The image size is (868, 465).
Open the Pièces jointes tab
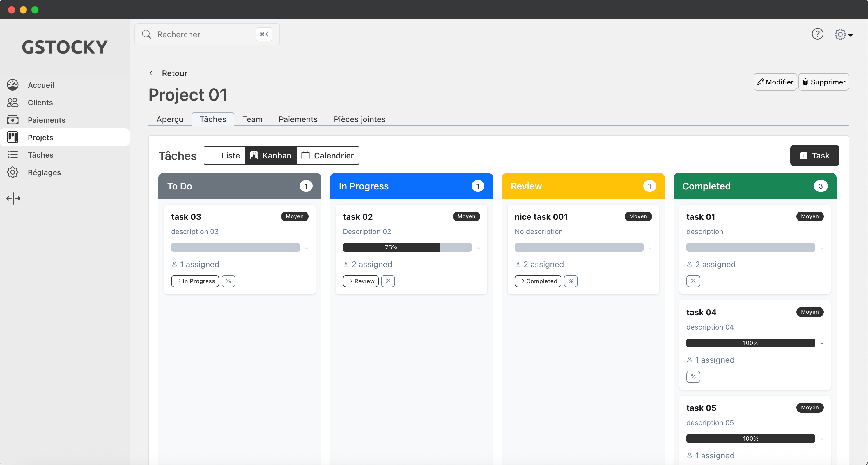(359, 119)
